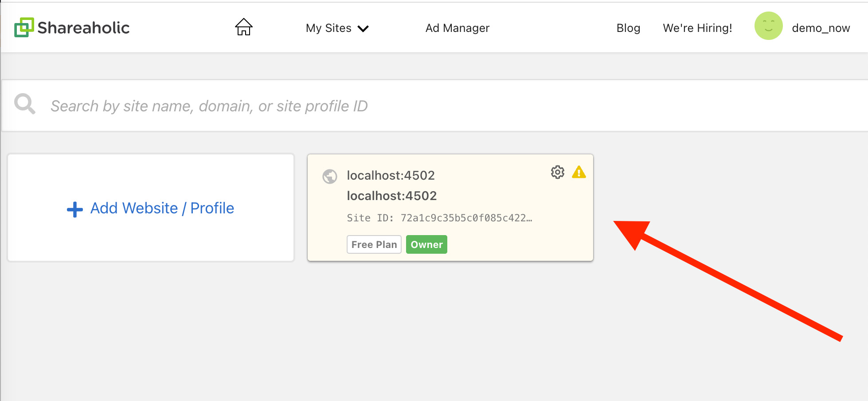868x401 pixels.
Task: Click the blue plus icon
Action: coord(75,209)
